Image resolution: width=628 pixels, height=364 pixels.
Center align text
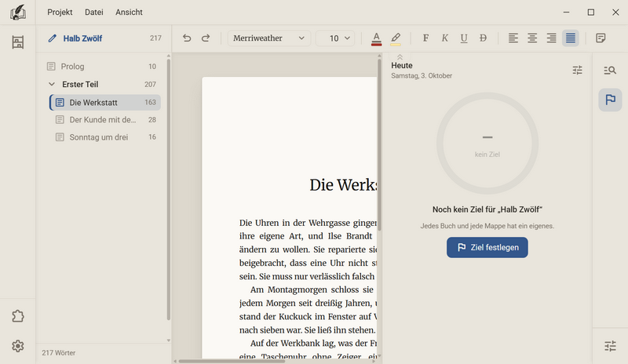click(x=532, y=38)
